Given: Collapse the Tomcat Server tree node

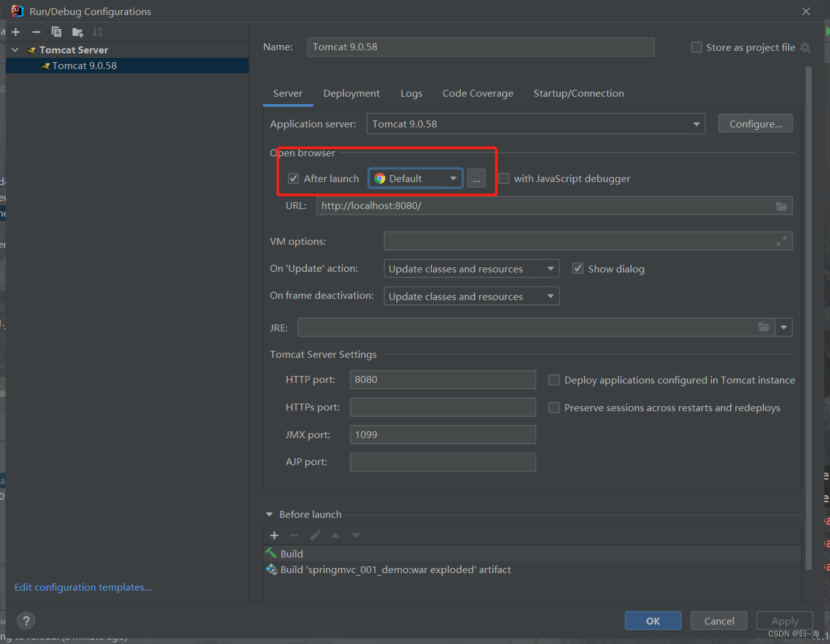Looking at the screenshot, I should point(16,50).
